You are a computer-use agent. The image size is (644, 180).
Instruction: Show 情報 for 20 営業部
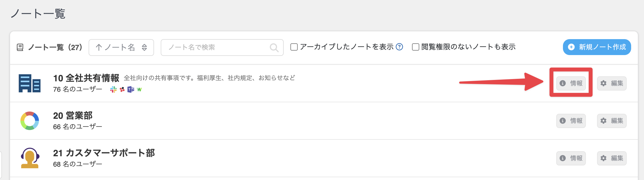tap(571, 121)
